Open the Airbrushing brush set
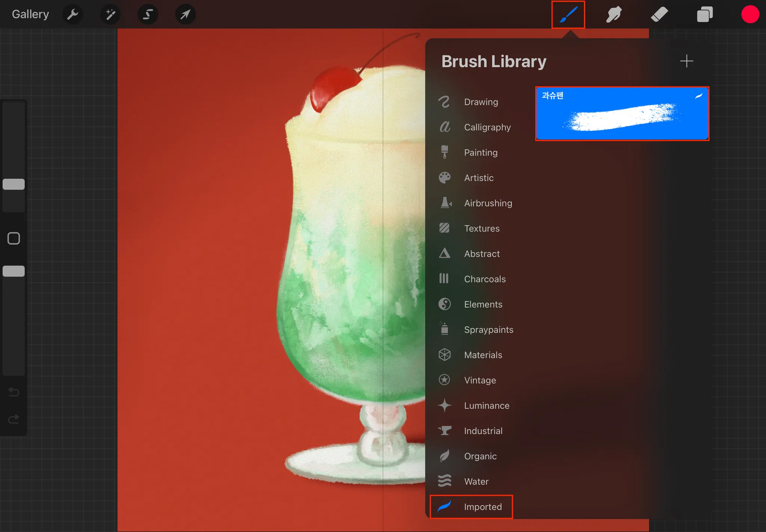This screenshot has width=766, height=532. (488, 203)
